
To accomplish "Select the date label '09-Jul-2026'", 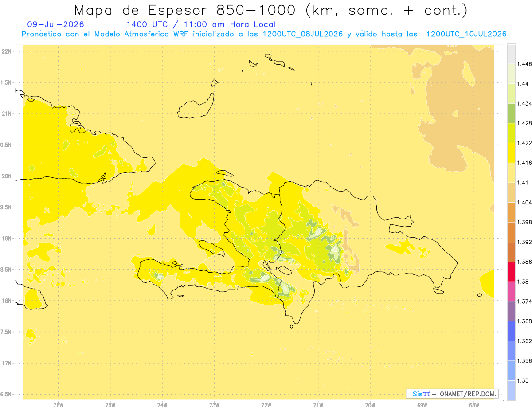I will [55, 25].
